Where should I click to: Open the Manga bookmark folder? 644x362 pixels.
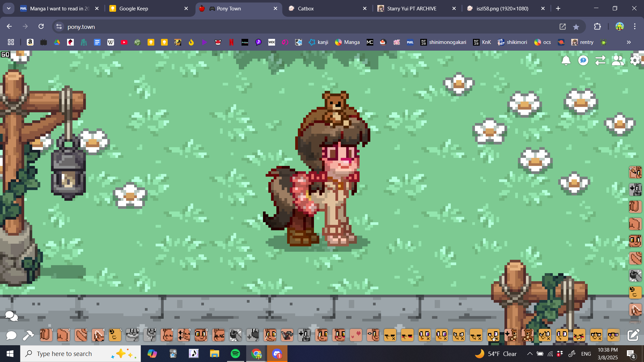[x=347, y=42]
